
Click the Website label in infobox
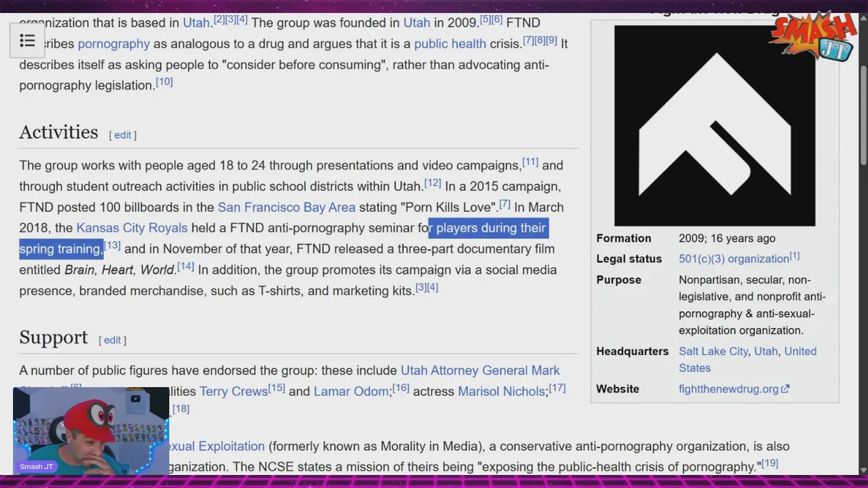(618, 389)
